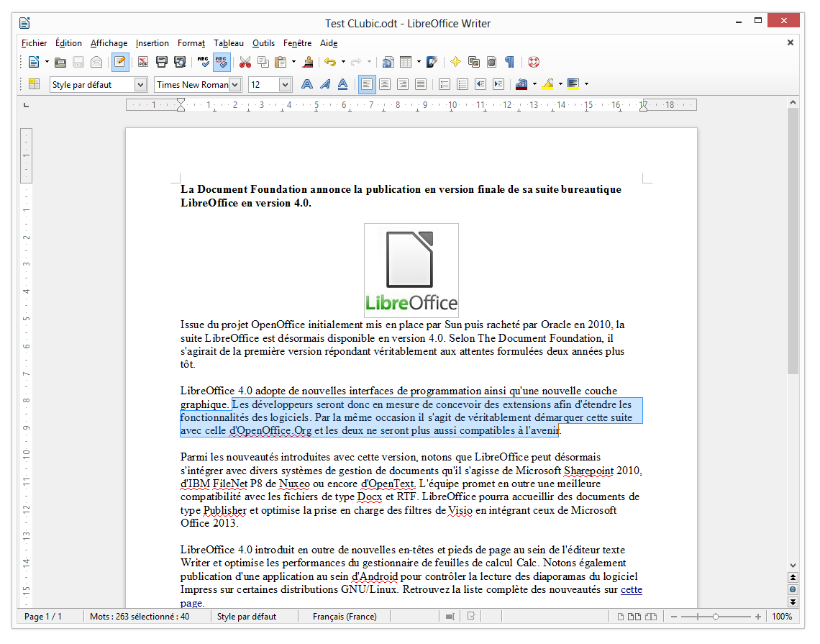This screenshot has height=644, width=820.
Task: Open the Tableau menu
Action: point(228,43)
